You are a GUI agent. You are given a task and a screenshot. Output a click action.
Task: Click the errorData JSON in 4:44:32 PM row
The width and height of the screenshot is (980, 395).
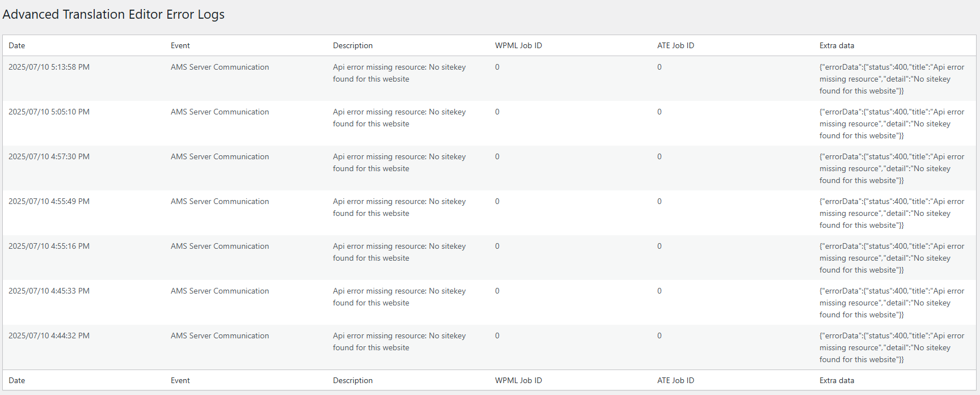click(892, 347)
